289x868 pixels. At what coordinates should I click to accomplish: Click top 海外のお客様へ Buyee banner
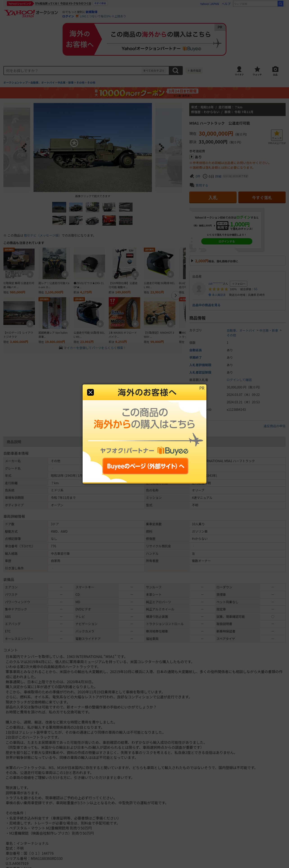(x=144, y=39)
